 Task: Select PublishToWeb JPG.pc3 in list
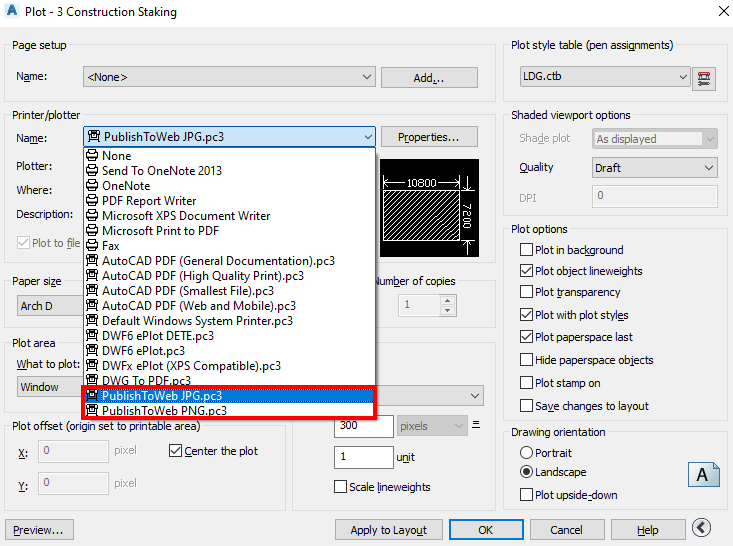tap(230, 395)
